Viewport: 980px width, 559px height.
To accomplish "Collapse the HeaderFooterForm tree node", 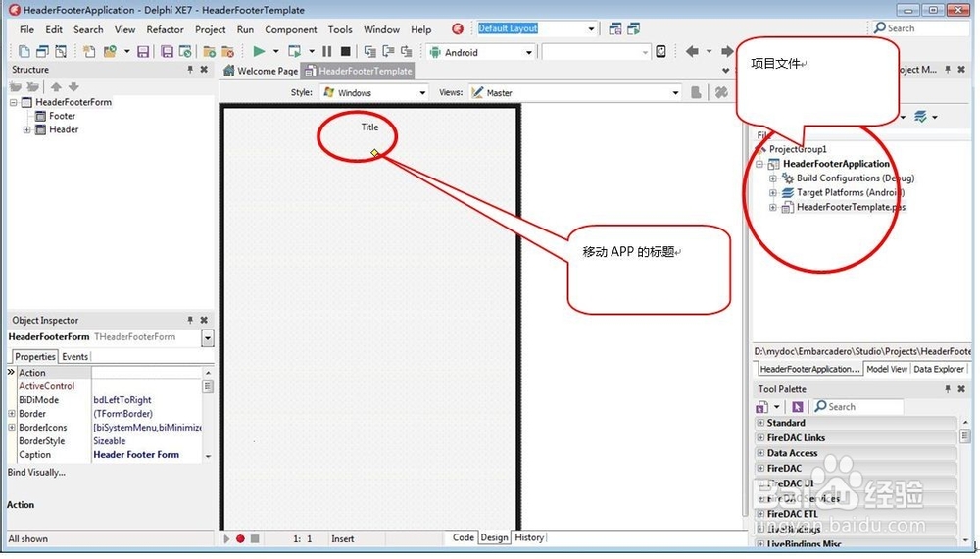I will [13, 102].
